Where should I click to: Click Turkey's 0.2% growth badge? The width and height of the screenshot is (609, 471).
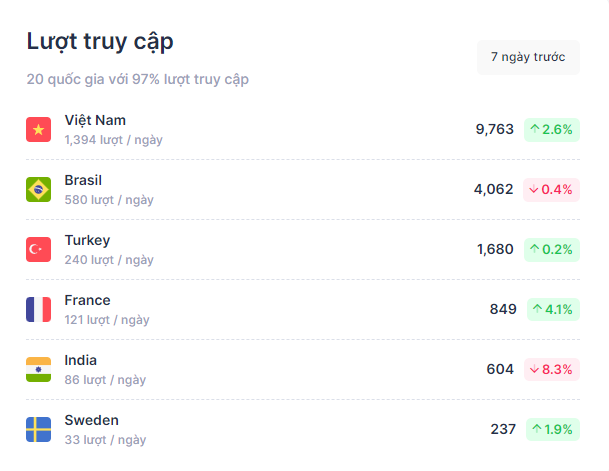click(x=551, y=249)
